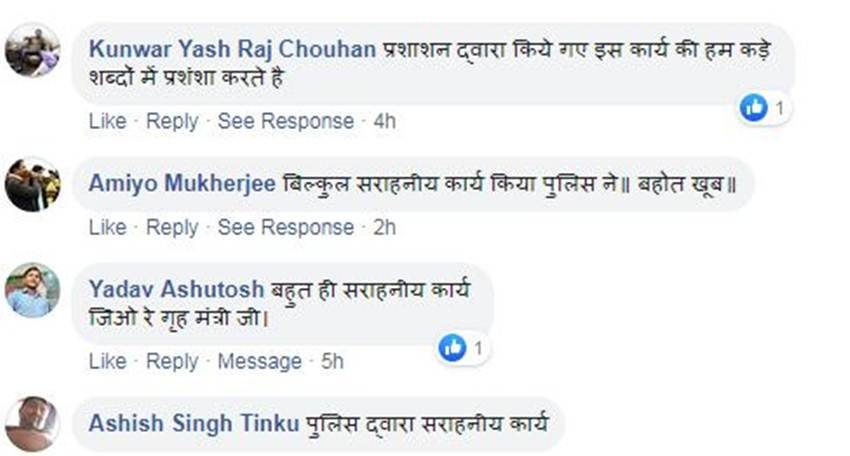
Task: See Response under Kunwar's comment
Action: coord(285,121)
